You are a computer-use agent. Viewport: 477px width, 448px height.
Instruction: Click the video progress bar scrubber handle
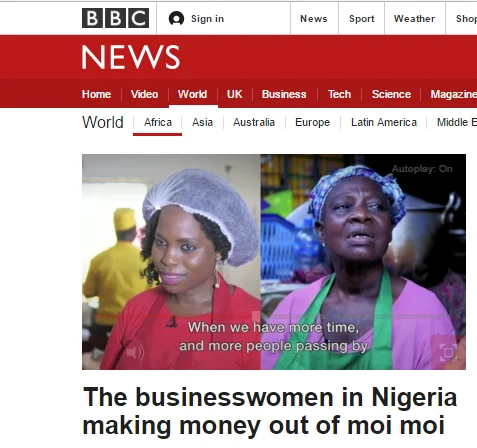[256, 316]
